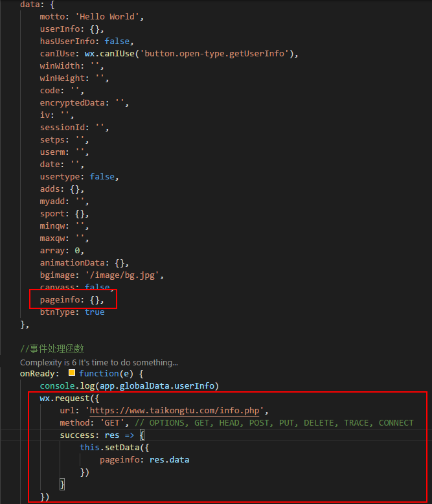This screenshot has width=432, height=504.
Task: Click the line 'hasUserInfo: false,'
Action: pos(87,41)
